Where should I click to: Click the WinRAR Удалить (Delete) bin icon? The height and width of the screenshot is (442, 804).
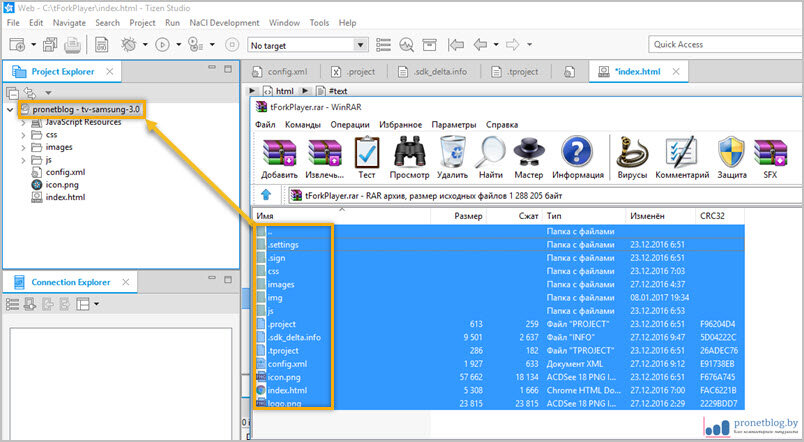click(452, 152)
